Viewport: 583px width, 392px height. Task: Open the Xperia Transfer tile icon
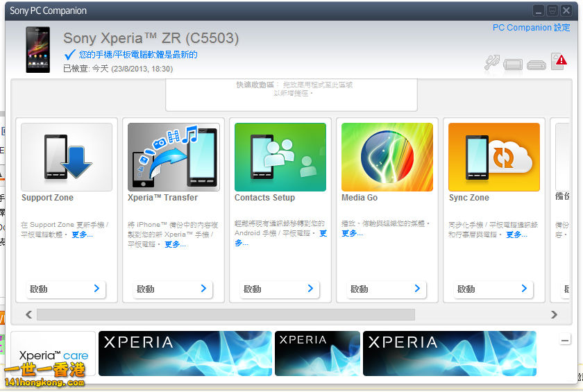(x=174, y=157)
